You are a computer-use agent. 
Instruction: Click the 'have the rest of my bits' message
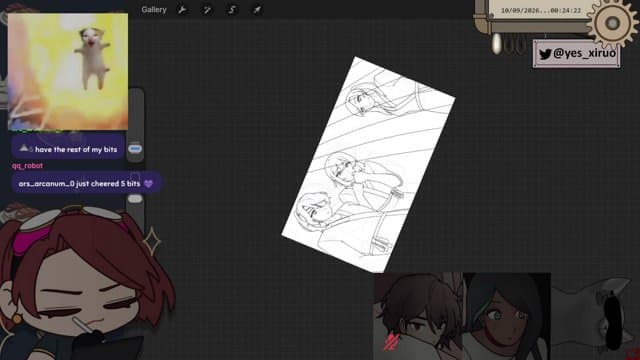pyautogui.click(x=68, y=149)
